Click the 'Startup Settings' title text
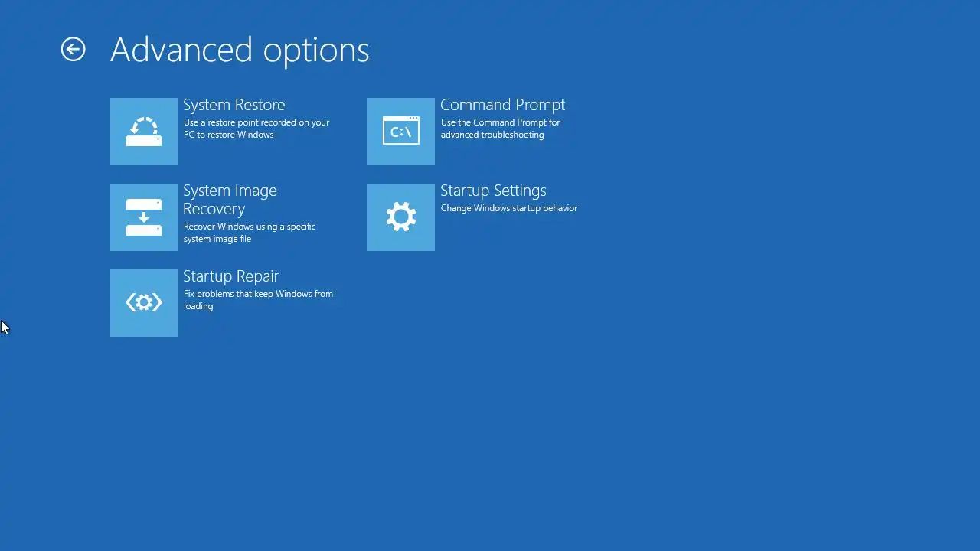Viewport: 980px width, 551px height. (x=494, y=191)
